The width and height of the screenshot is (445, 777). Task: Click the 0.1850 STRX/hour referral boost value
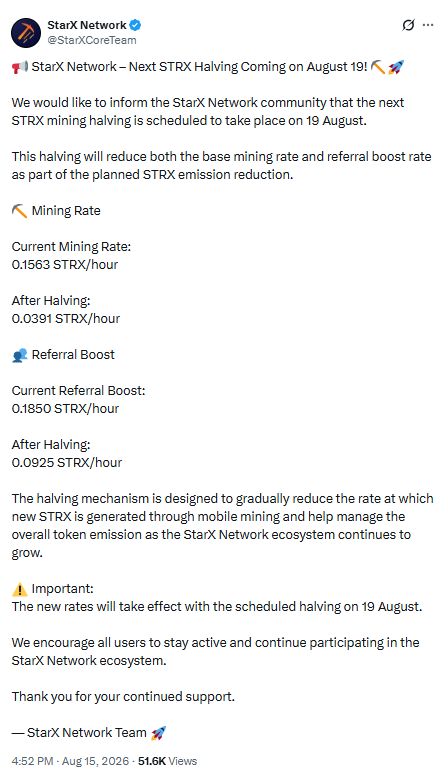point(65,409)
